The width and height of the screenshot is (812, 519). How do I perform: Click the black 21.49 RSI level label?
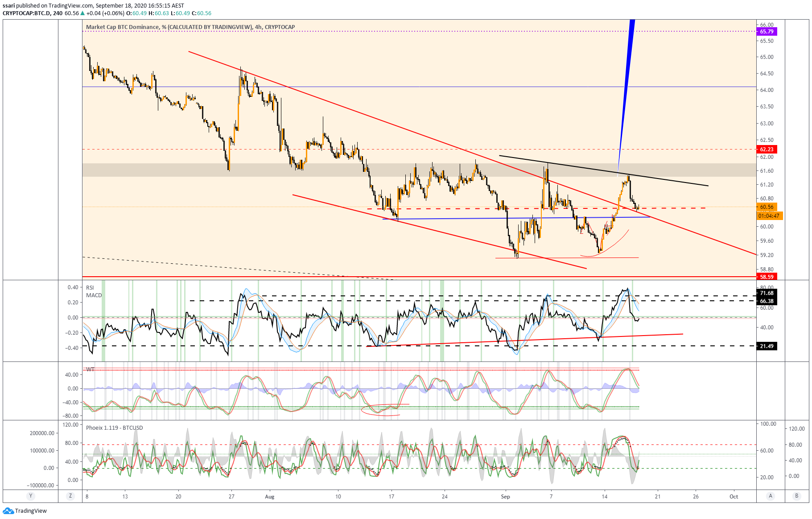click(x=767, y=346)
